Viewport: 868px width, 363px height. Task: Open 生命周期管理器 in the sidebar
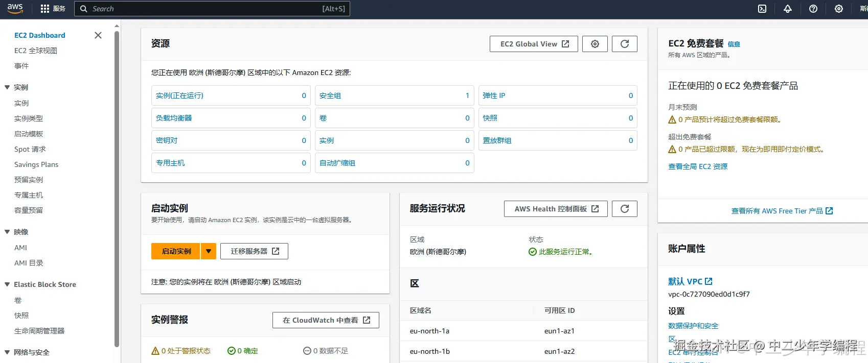pos(39,331)
